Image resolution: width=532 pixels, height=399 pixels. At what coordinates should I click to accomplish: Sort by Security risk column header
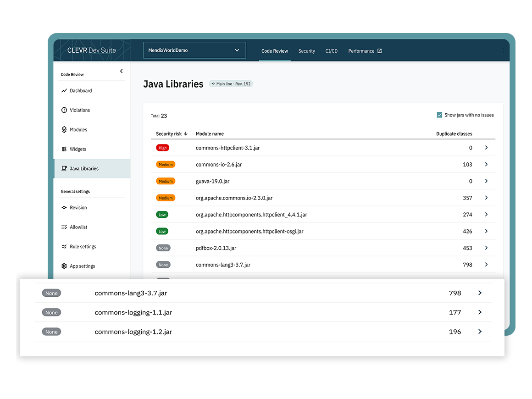(x=172, y=134)
